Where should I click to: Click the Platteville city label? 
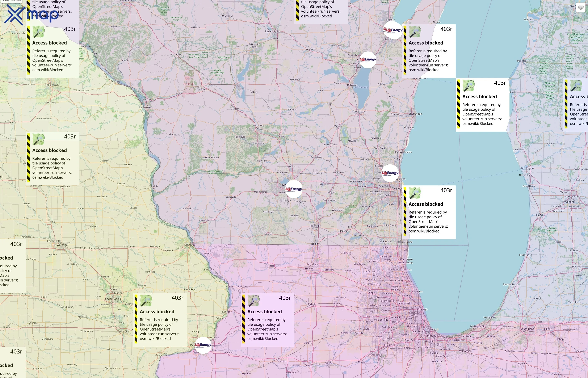point(204,220)
